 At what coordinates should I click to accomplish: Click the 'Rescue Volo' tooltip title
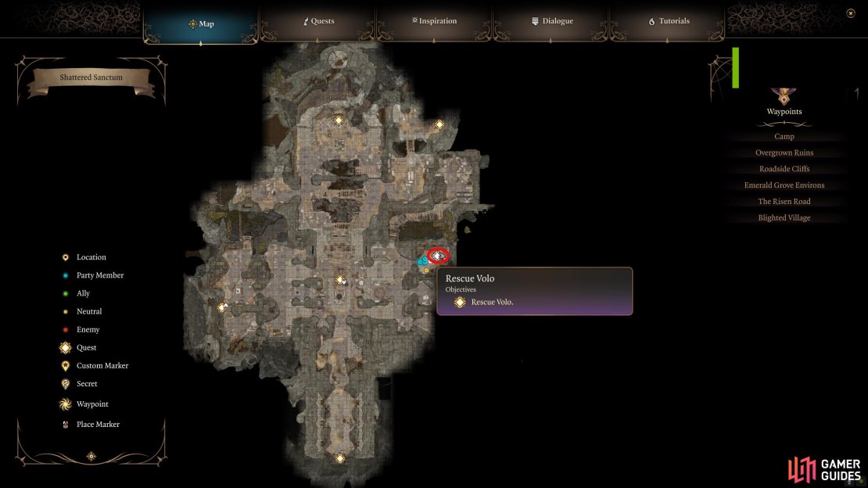470,278
